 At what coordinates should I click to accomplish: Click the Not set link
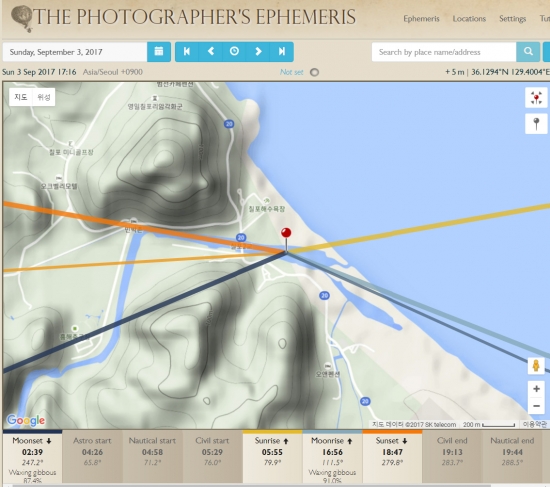[291, 72]
